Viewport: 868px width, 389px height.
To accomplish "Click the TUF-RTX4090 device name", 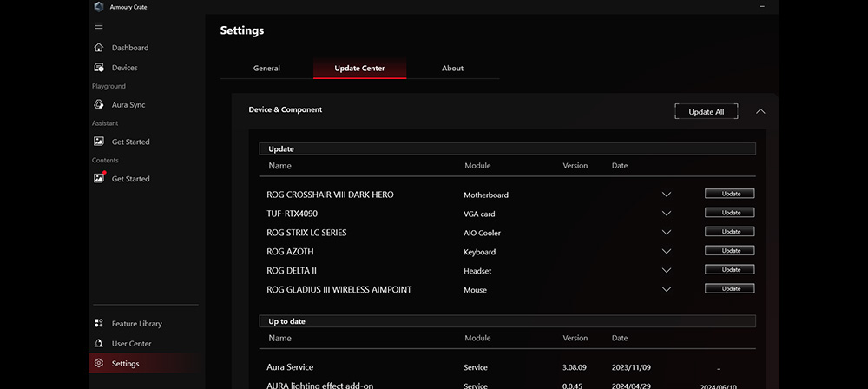I will [292, 214].
